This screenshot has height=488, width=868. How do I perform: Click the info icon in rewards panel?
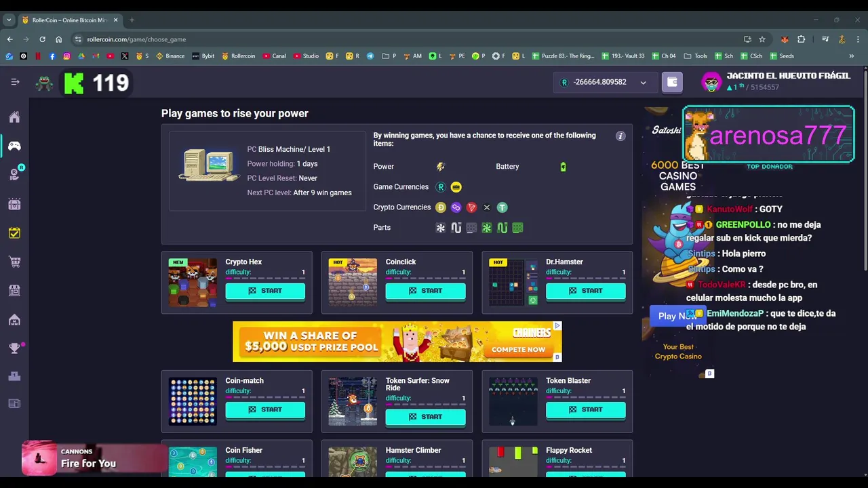point(620,136)
